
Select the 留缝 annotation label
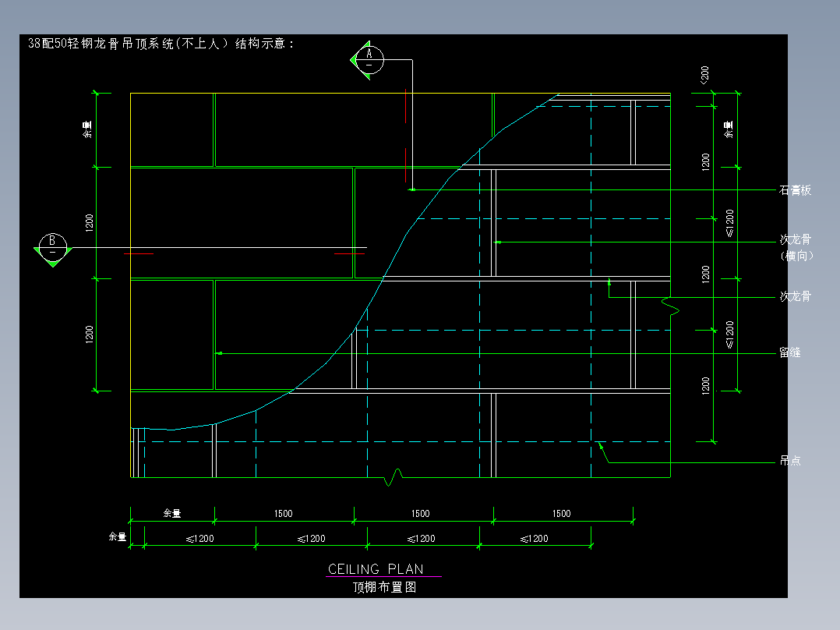[x=789, y=352]
